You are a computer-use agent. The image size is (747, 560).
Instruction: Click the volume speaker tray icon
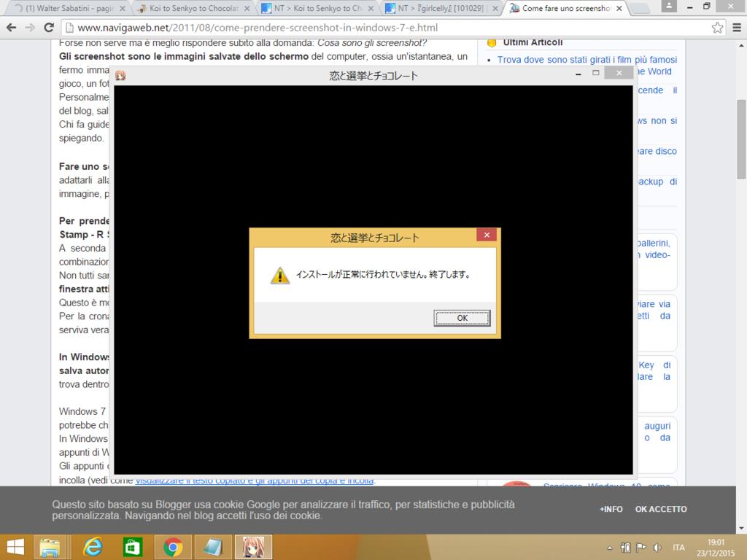pyautogui.click(x=657, y=548)
